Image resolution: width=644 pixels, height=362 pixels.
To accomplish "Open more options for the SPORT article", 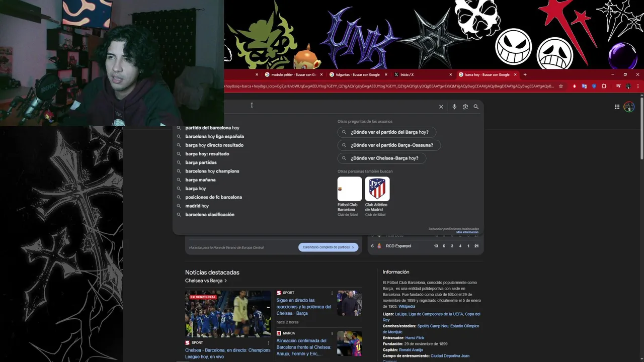I will 332,293.
